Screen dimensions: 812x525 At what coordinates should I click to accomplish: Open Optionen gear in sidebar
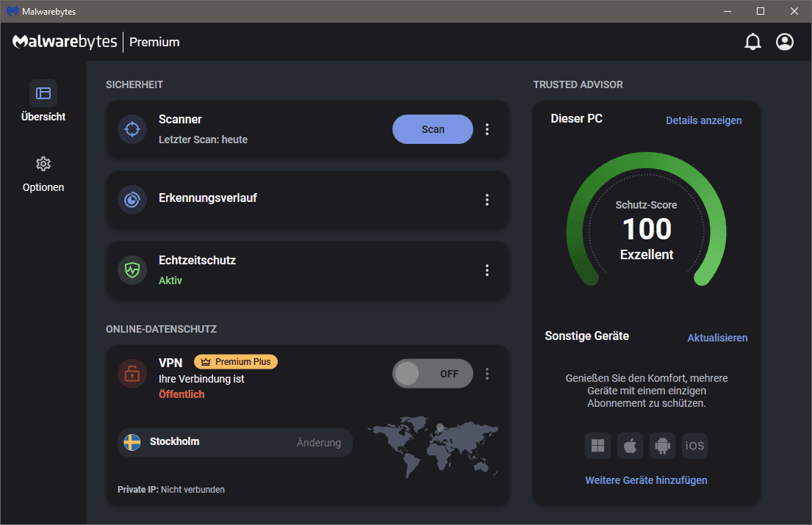[43, 164]
